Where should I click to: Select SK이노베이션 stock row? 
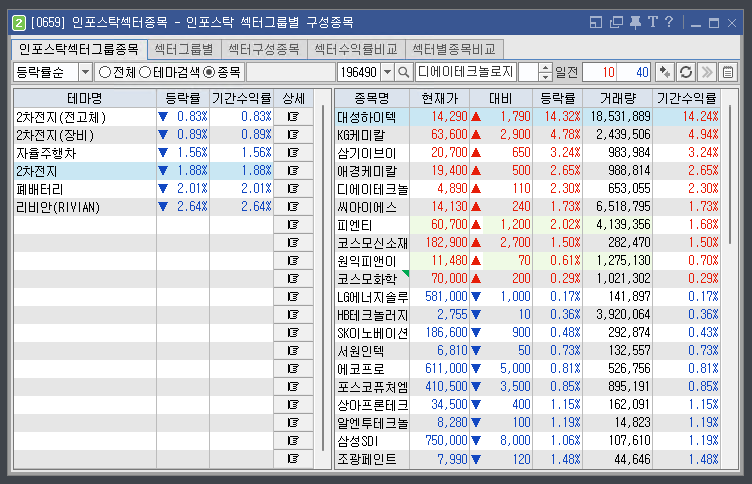[528, 332]
